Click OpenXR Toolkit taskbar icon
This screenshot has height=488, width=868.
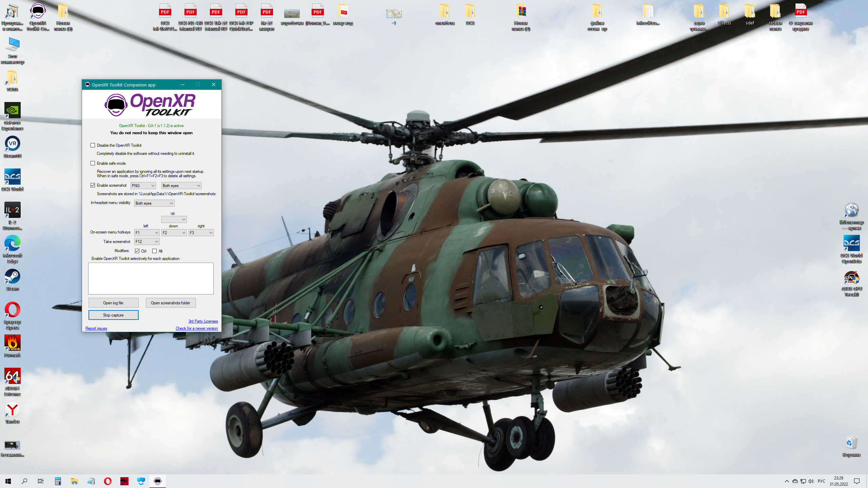coord(158,481)
